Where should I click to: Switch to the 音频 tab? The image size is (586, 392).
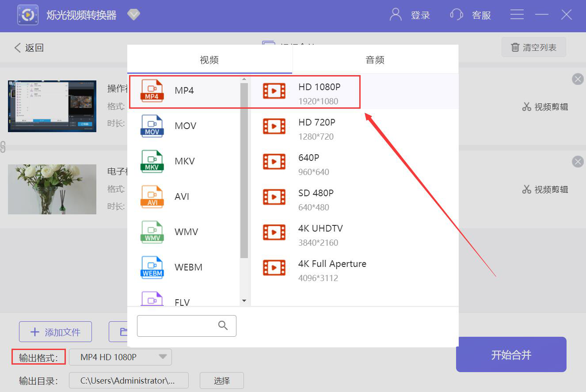(x=375, y=60)
